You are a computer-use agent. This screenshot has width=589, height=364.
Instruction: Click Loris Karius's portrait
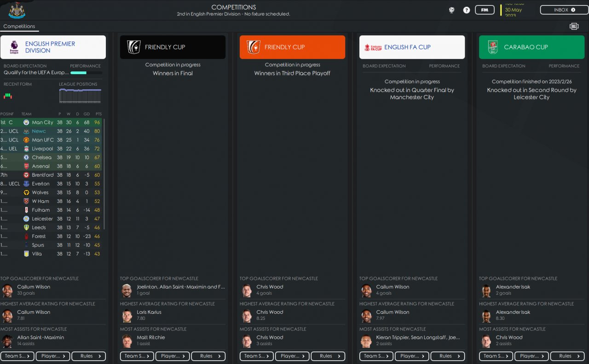pos(127,316)
